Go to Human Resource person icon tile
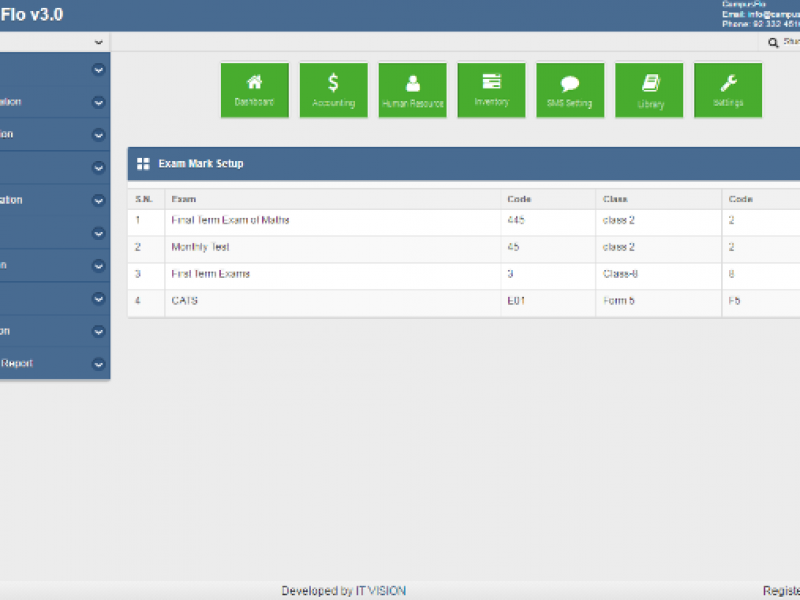The image size is (800, 600). point(412,90)
